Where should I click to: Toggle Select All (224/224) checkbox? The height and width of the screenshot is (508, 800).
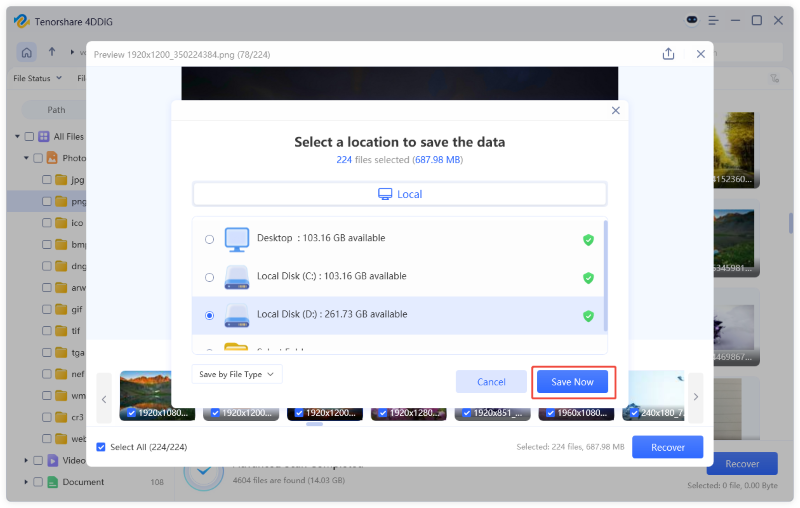(101, 447)
